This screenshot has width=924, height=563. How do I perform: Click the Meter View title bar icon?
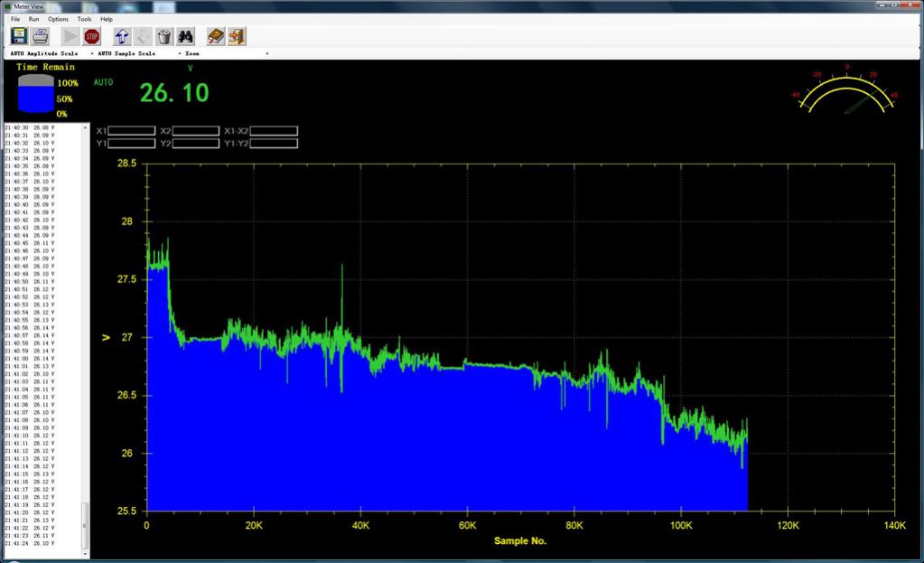pyautogui.click(x=7, y=6)
